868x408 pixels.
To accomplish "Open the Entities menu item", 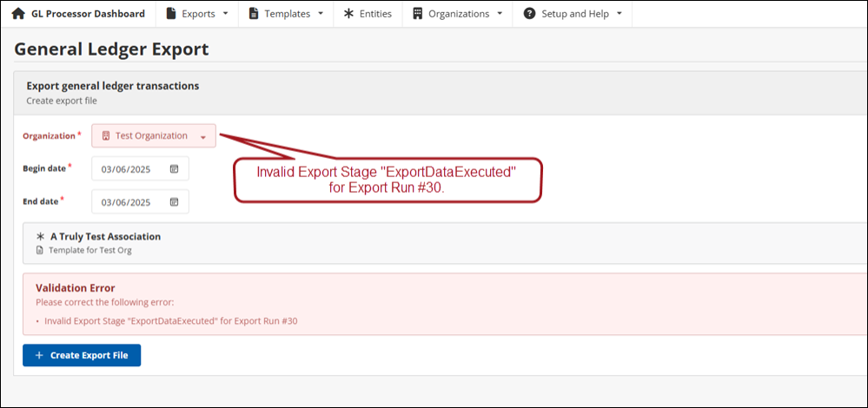I will [374, 14].
